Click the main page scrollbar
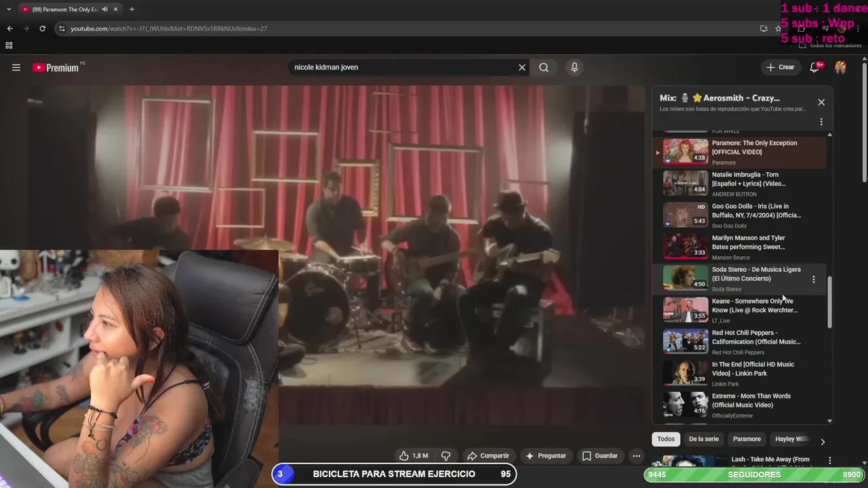 (865, 122)
